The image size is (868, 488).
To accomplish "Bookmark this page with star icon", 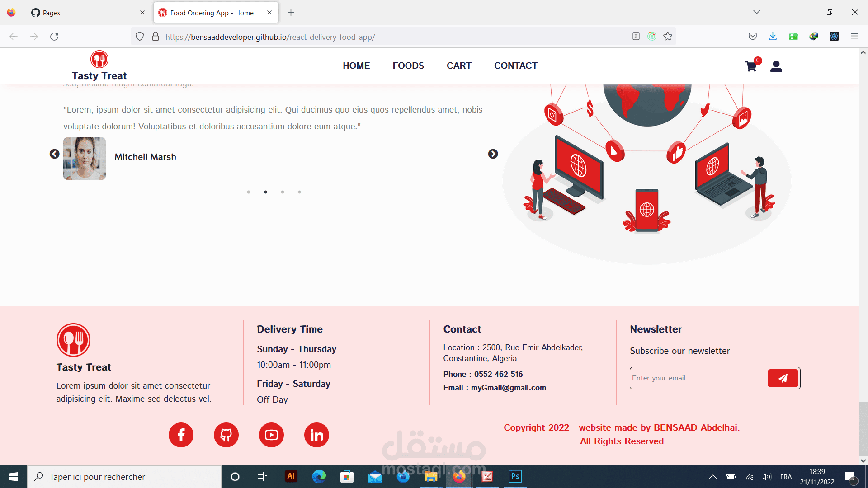I will (668, 37).
